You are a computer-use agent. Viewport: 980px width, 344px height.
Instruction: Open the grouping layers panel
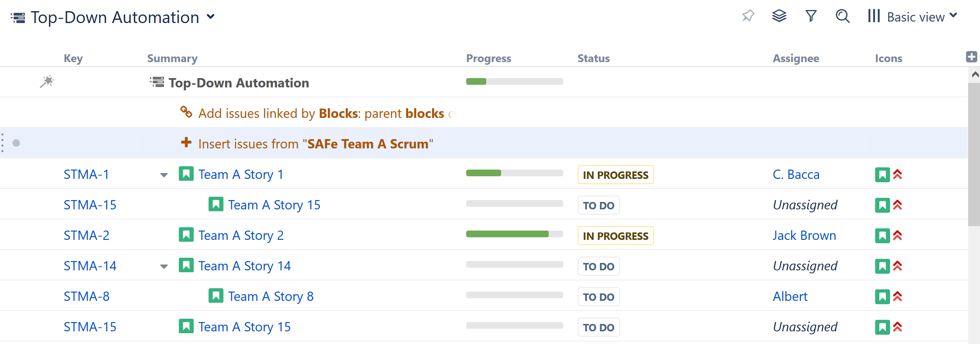pos(779,16)
